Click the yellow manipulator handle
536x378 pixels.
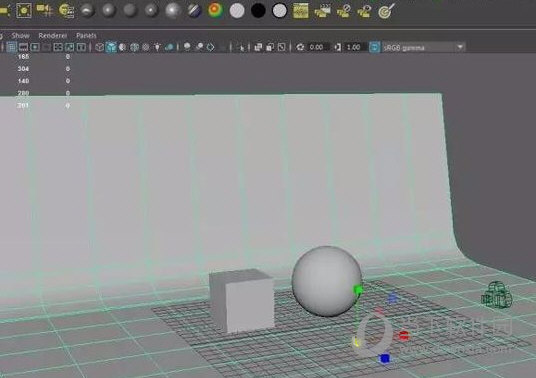[x=356, y=342]
